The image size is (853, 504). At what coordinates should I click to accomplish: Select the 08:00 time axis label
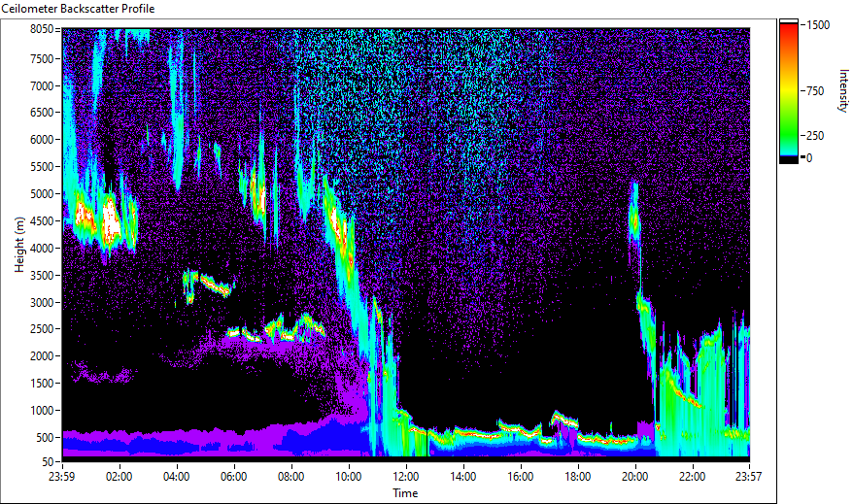click(291, 477)
